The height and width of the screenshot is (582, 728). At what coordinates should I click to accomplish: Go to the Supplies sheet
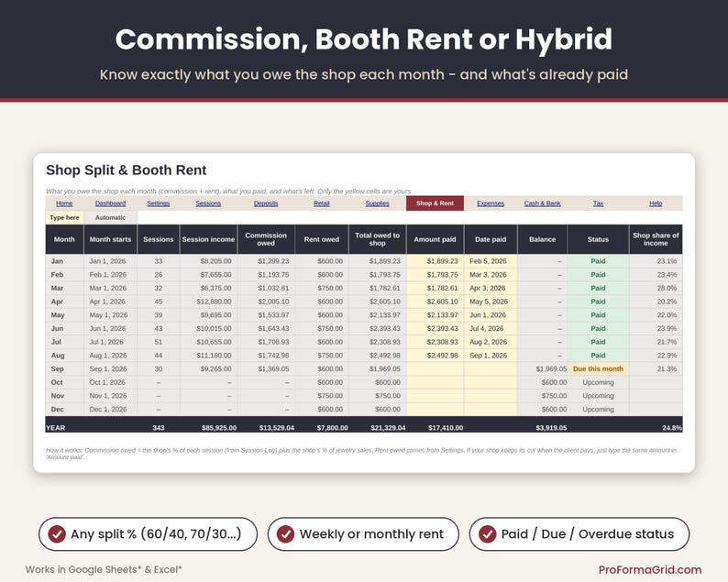[x=377, y=203]
